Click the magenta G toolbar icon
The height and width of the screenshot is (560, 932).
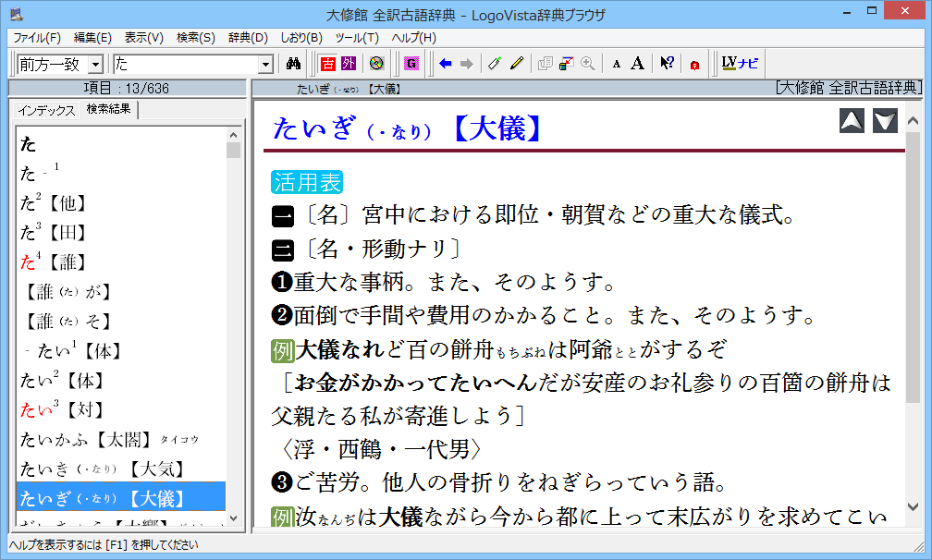[411, 64]
